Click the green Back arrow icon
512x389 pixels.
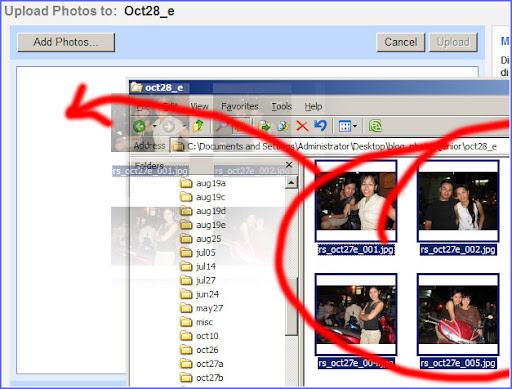point(139,126)
